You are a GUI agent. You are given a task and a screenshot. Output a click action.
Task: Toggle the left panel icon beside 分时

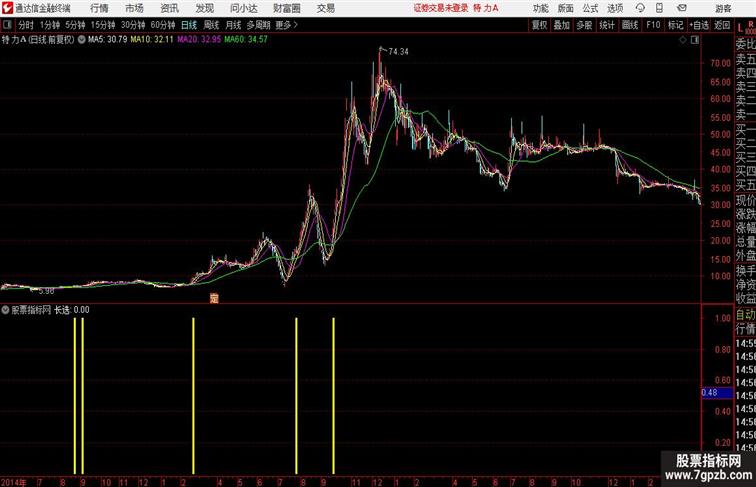point(7,25)
